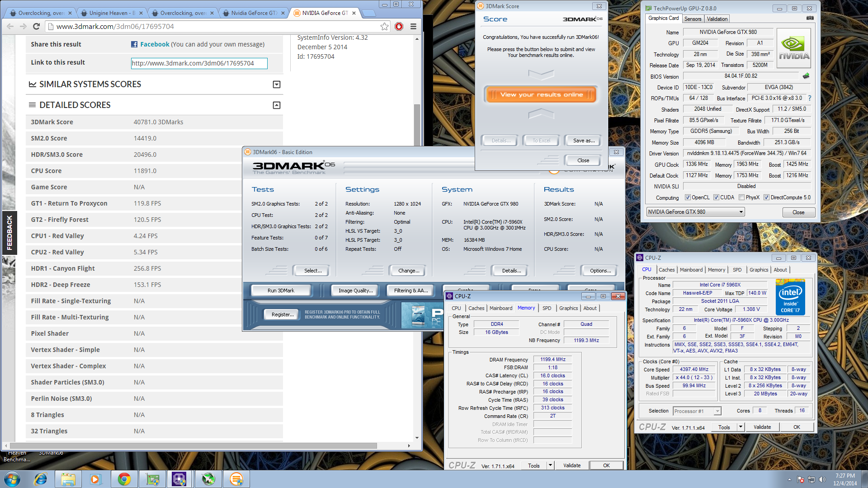Open the GPU selection dropdown in GPU-Z

click(x=695, y=212)
